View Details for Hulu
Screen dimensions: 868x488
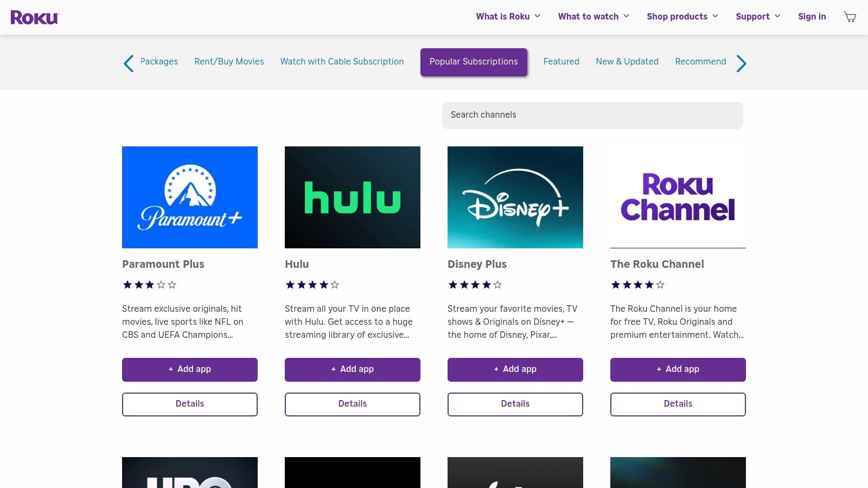coord(353,404)
